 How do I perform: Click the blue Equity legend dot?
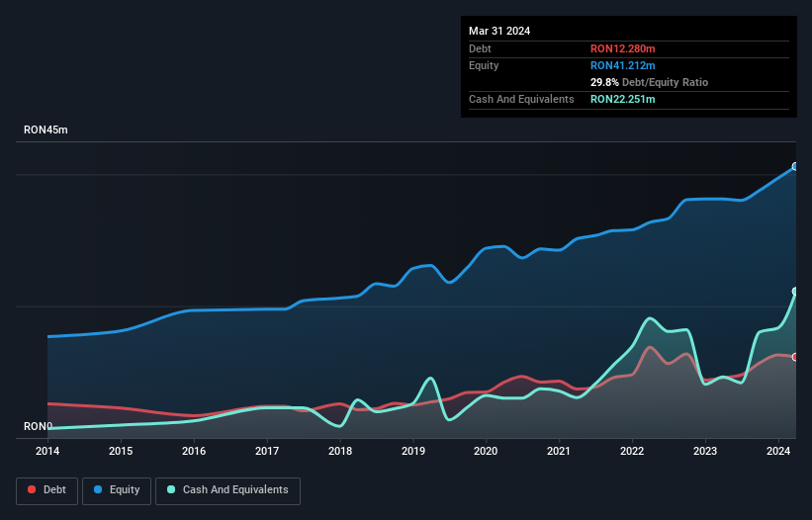click(98, 489)
